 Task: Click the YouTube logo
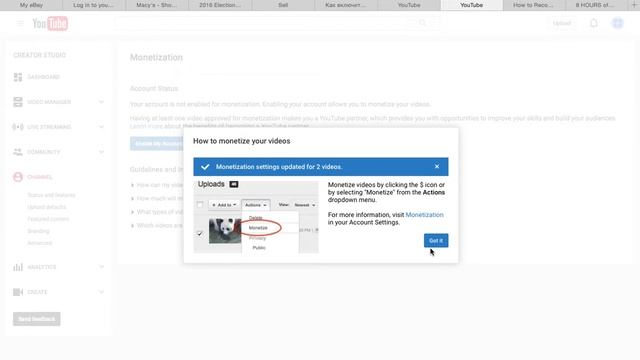(50, 24)
